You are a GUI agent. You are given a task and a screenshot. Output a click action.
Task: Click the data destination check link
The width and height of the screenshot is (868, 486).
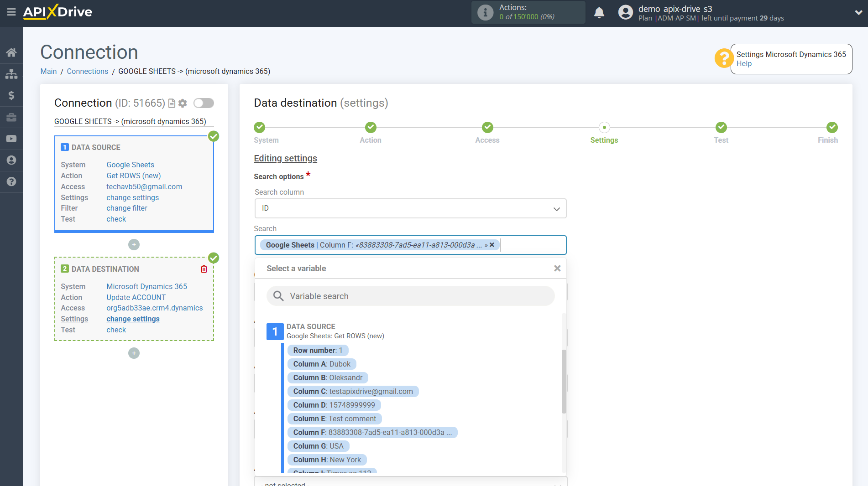(116, 330)
